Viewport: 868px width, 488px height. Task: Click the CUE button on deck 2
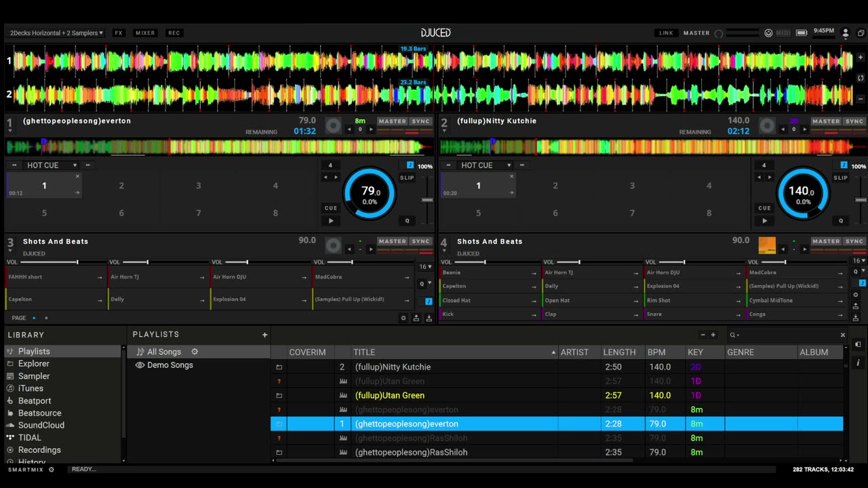click(x=764, y=208)
